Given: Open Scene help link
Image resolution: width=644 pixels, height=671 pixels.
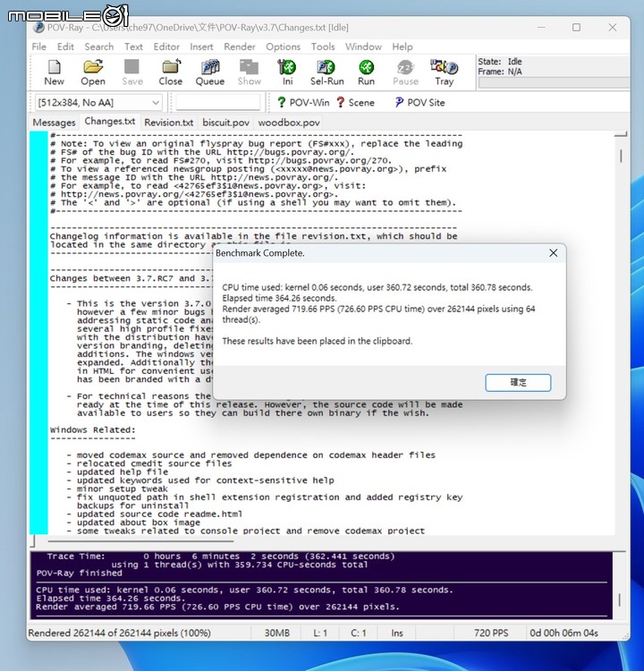Looking at the screenshot, I should click(356, 103).
